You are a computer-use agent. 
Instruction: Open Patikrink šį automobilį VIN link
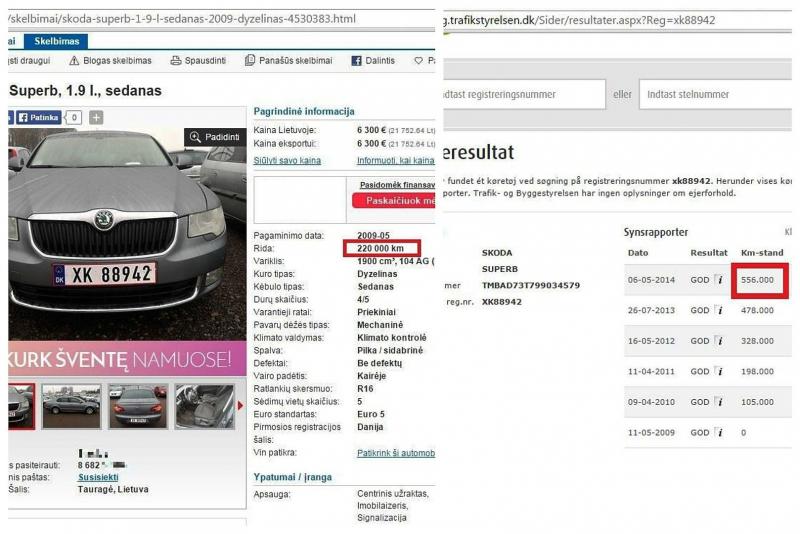pos(396,453)
